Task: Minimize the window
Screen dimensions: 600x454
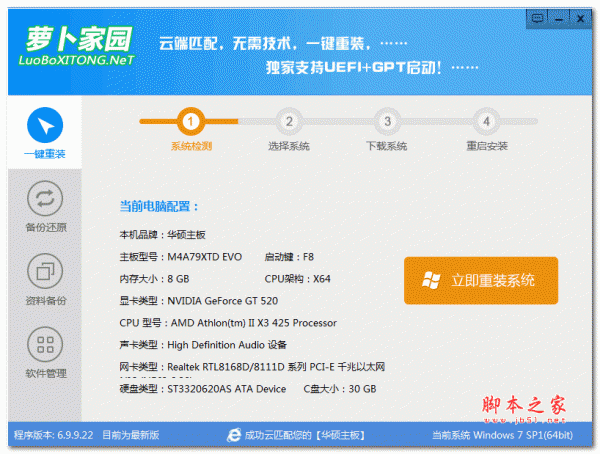Action: tap(559, 18)
